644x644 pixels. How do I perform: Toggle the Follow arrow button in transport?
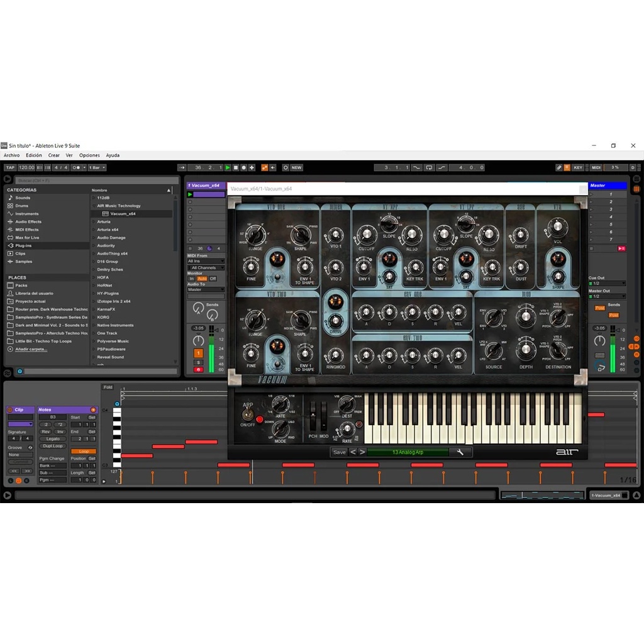pos(182,167)
